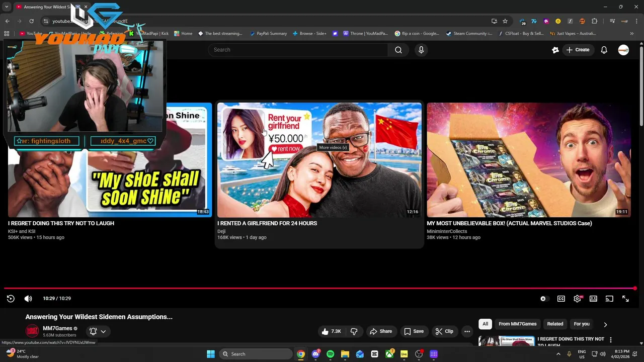Open 'Browse - Side+' bookmark
Screen dimensions: 644x362
click(x=309, y=34)
